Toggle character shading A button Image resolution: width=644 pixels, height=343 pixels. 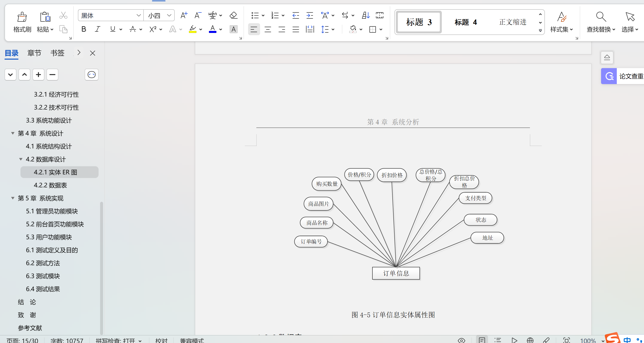233,29
